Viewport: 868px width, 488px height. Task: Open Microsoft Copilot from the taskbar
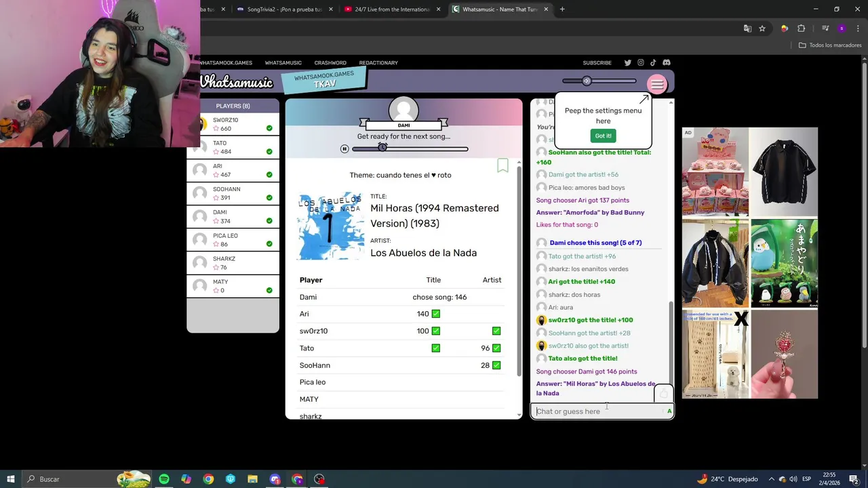coord(186,479)
